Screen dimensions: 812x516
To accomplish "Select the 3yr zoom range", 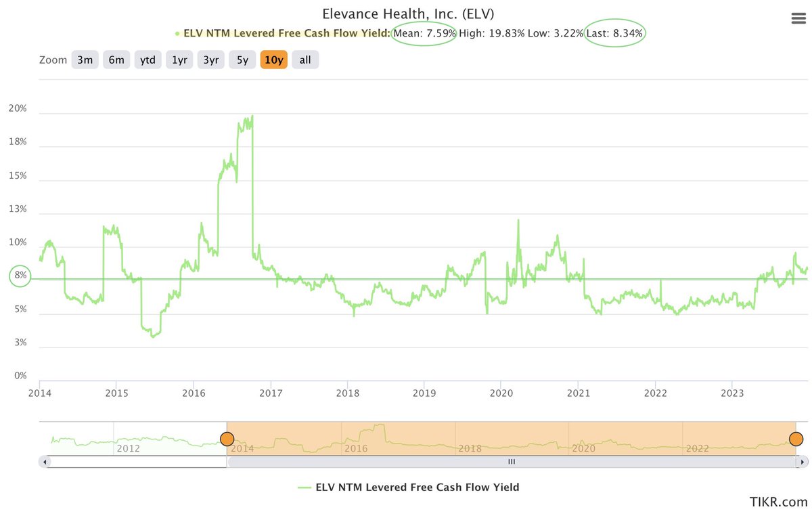I will click(x=210, y=60).
